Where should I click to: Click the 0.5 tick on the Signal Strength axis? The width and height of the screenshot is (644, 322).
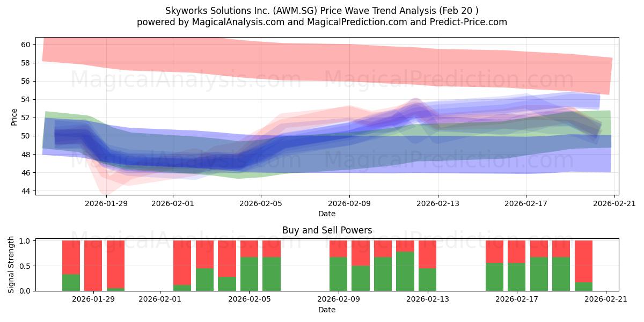pos(26,266)
